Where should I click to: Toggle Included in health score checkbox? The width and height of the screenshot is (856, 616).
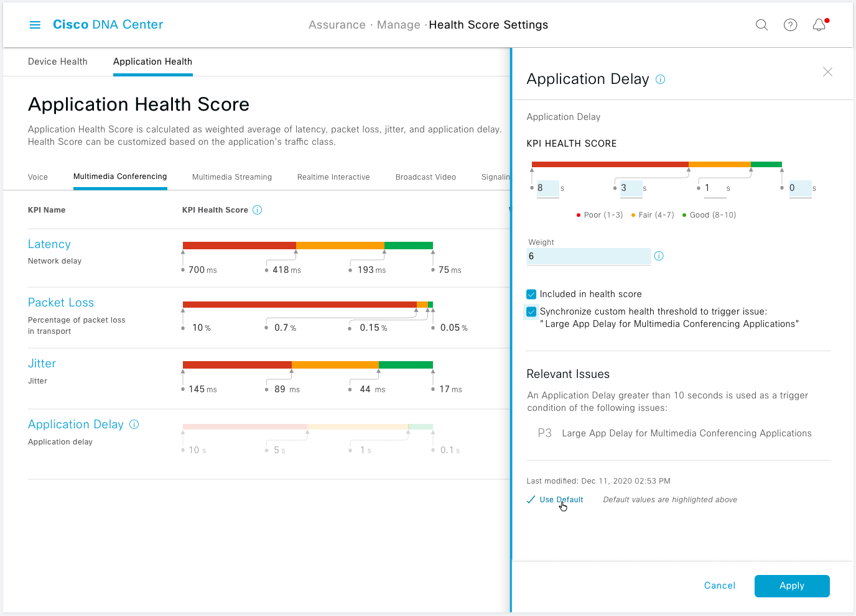pyautogui.click(x=531, y=294)
